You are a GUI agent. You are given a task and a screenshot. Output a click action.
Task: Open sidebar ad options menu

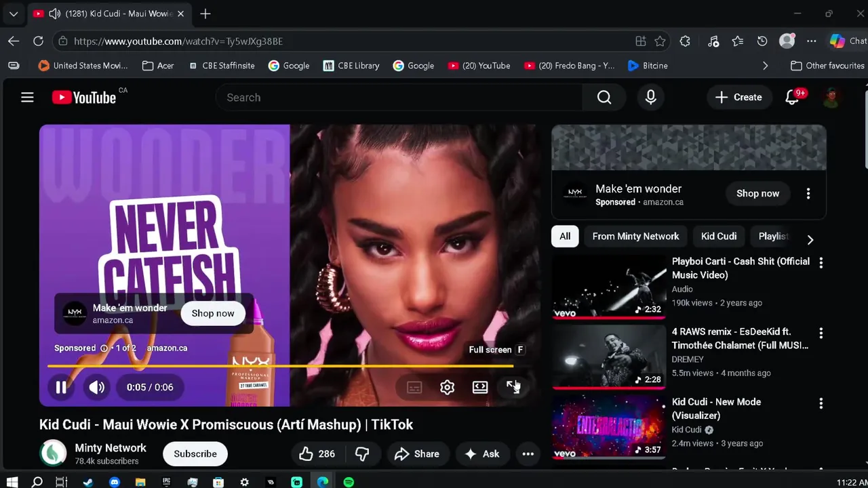(808, 194)
